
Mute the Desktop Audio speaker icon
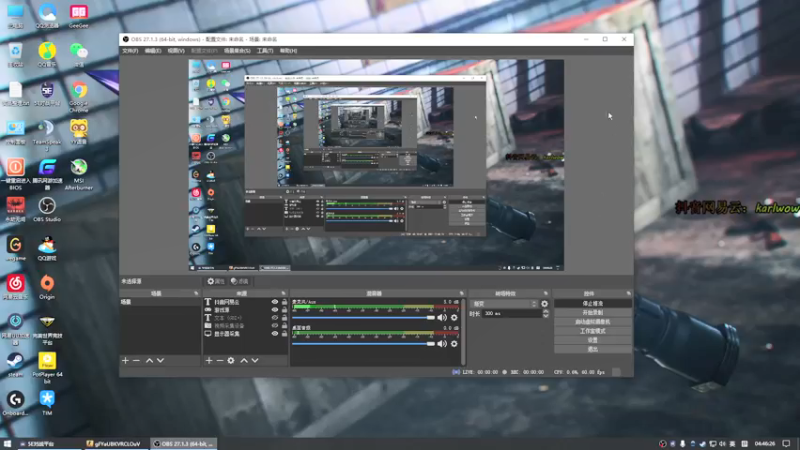pyautogui.click(x=442, y=344)
